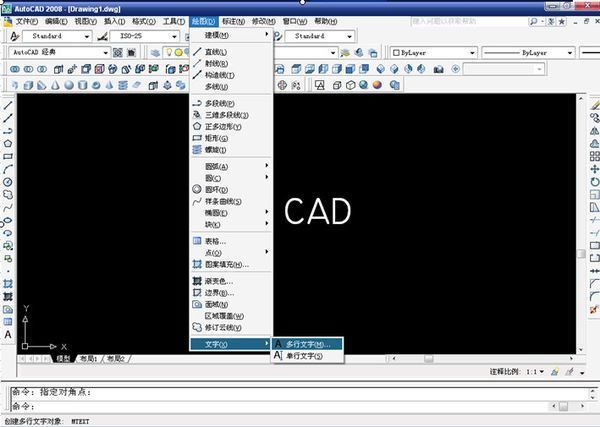
Task: Click the CAD text object in drawing area
Action: pyautogui.click(x=318, y=211)
